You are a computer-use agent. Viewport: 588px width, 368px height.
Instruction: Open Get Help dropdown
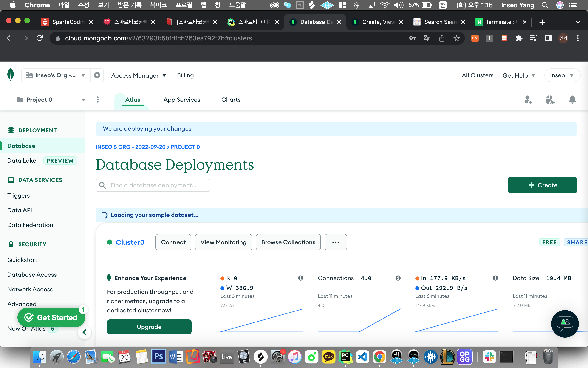click(x=519, y=75)
